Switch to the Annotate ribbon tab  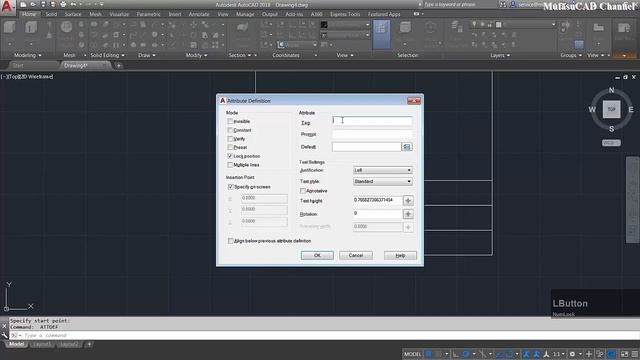tap(199, 14)
